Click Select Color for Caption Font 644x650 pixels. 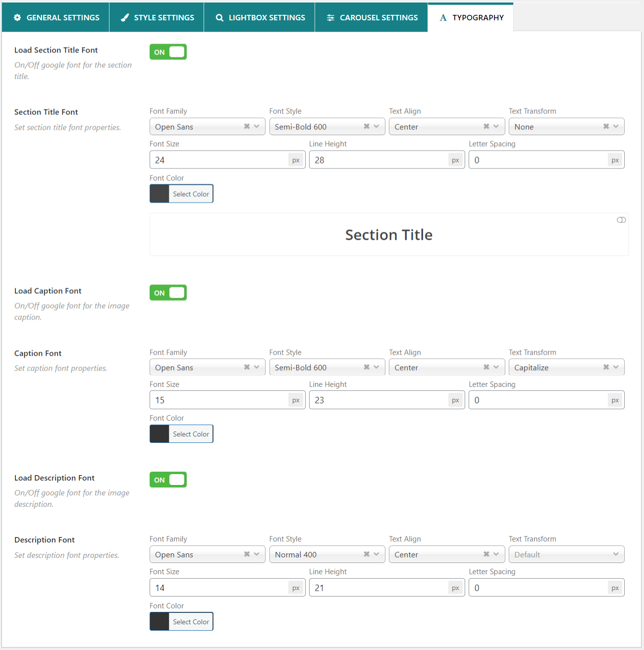pyautogui.click(x=191, y=434)
